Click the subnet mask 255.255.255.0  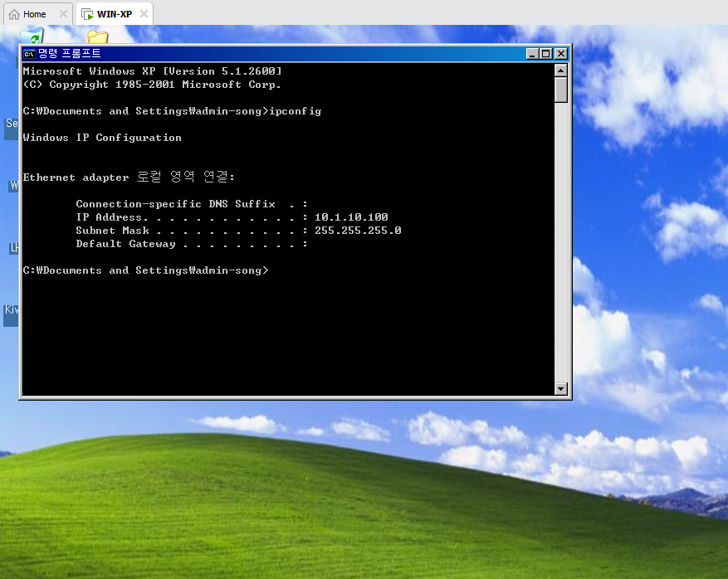tap(358, 231)
